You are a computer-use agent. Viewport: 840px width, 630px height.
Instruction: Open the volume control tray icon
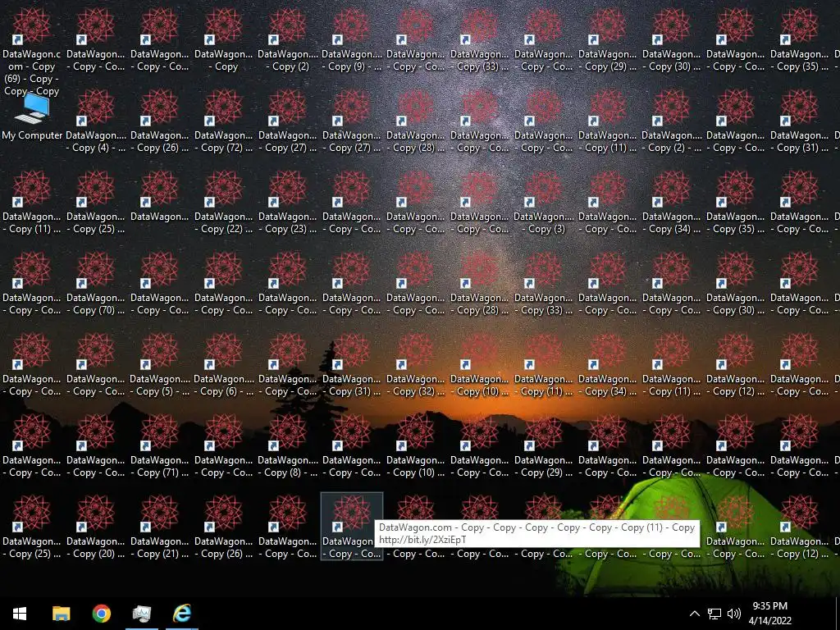click(x=734, y=614)
